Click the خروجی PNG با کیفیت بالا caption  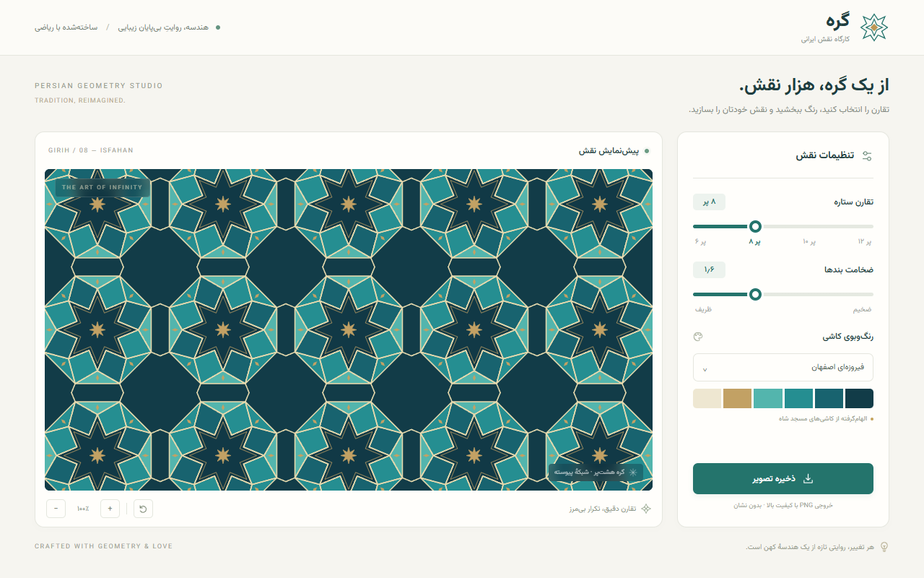click(783, 505)
